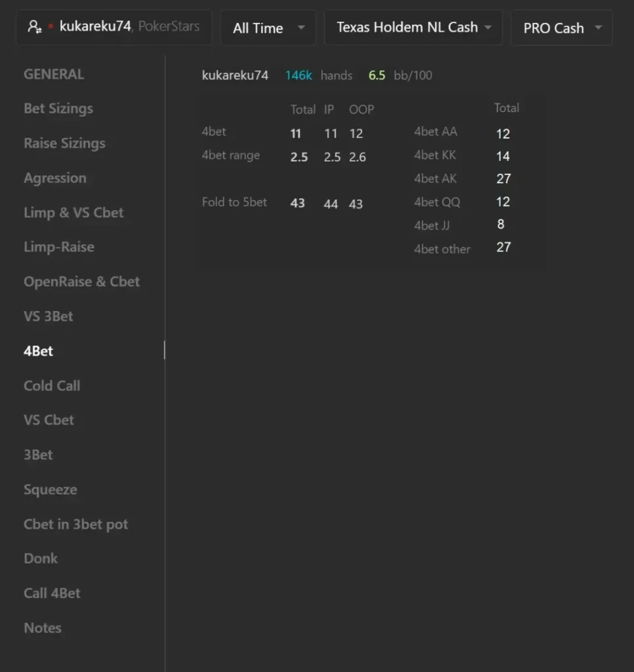634x672 pixels.
Task: Click the red status dot beside kukareku74
Action: coord(51,26)
